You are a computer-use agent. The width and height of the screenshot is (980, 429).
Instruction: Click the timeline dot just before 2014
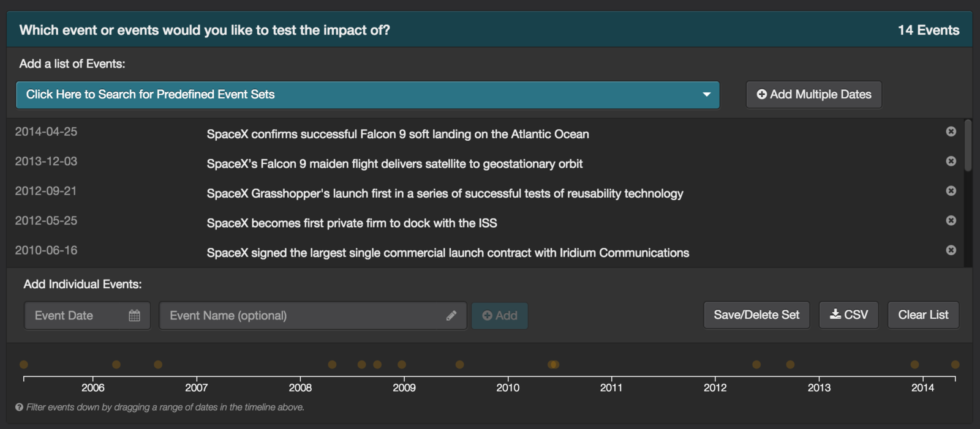pyautogui.click(x=914, y=365)
